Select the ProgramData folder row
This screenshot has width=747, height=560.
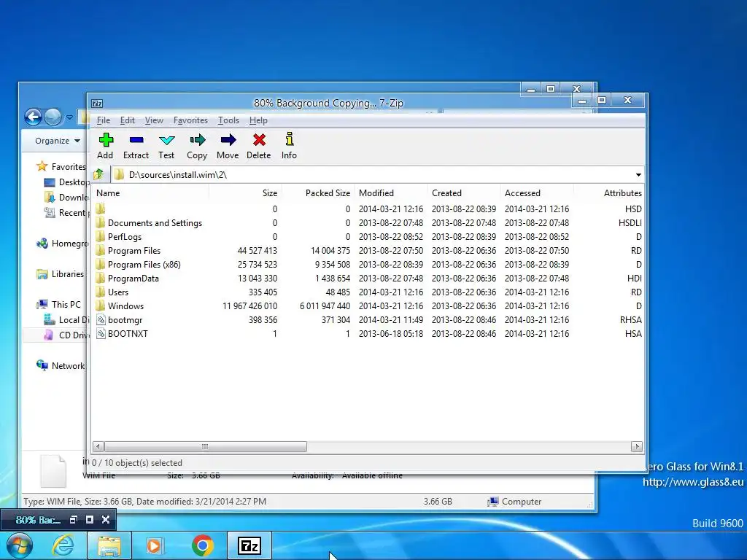point(368,278)
